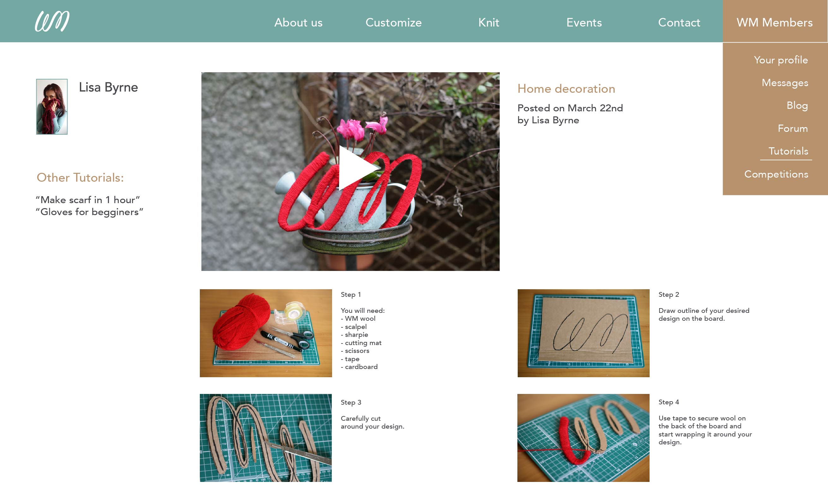Viewport: 828px width, 504px height.
Task: Open the About us page
Action: pyautogui.click(x=298, y=22)
